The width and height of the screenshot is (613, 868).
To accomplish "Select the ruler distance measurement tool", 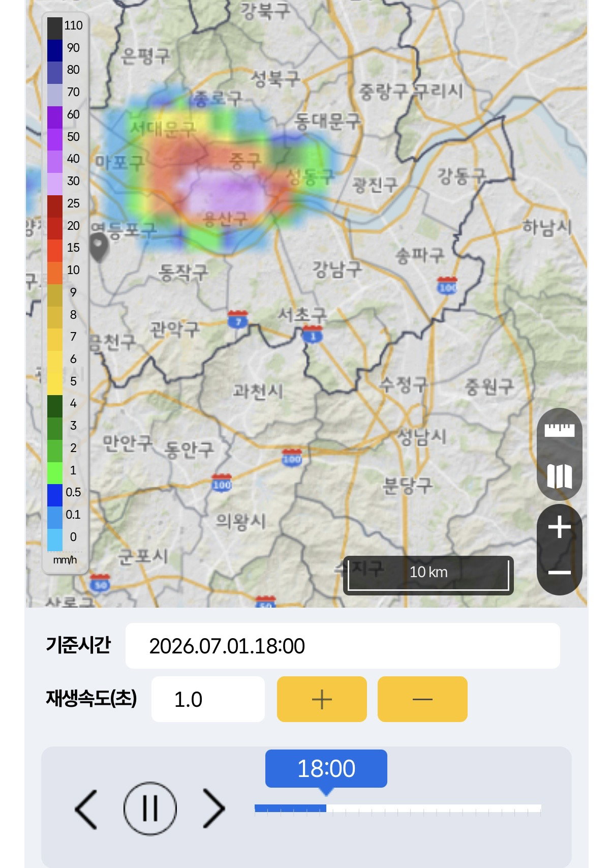I will point(559,430).
